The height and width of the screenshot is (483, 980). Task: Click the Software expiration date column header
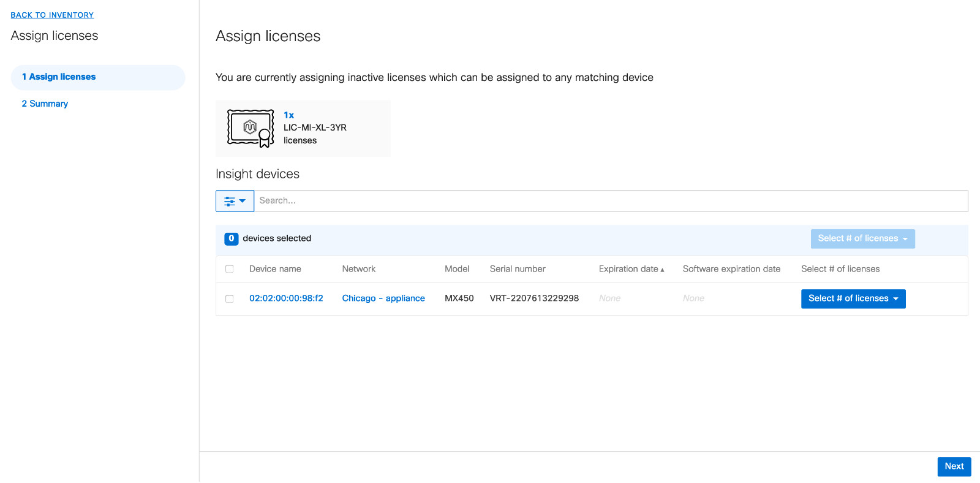(731, 269)
